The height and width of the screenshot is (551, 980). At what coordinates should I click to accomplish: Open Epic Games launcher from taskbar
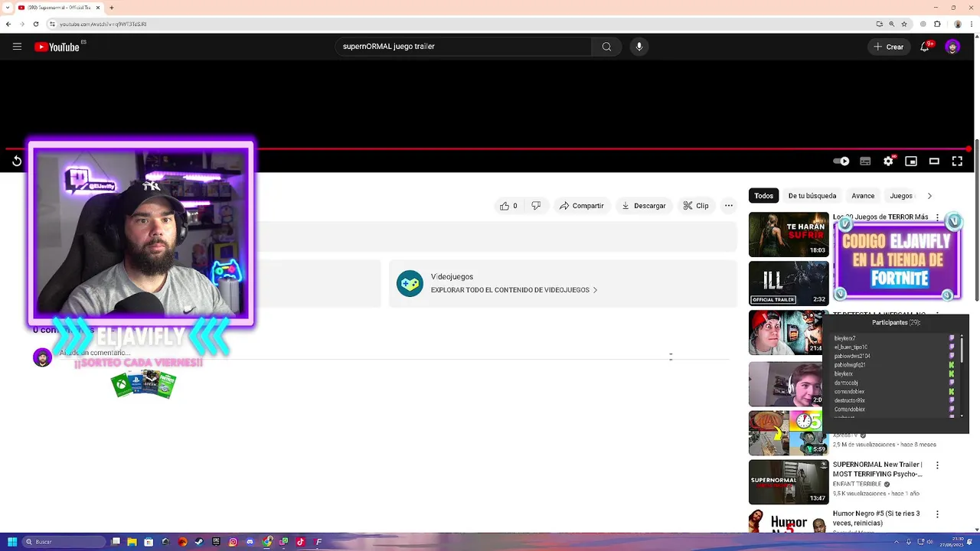[216, 542]
